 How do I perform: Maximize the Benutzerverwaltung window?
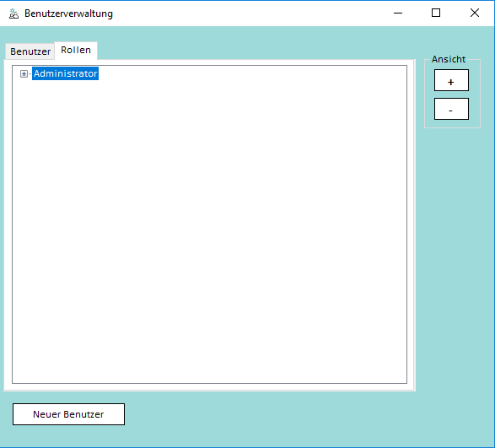[436, 13]
